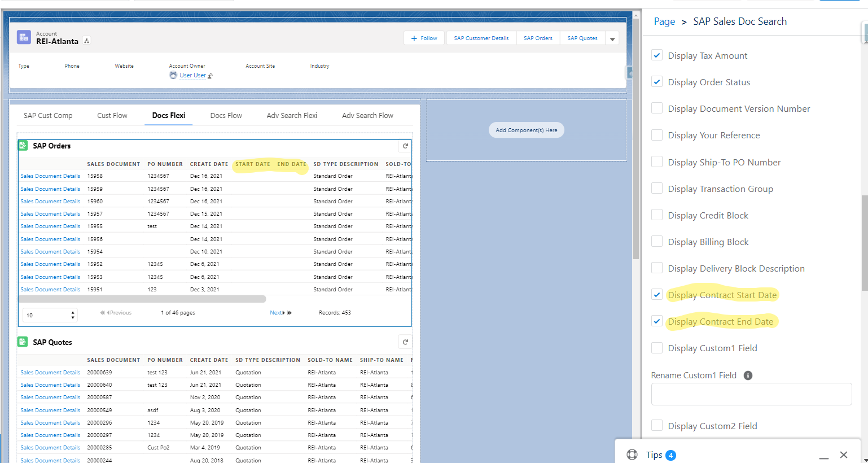868x463 pixels.
Task: Click quote number 20000587 cell
Action: tap(99, 398)
